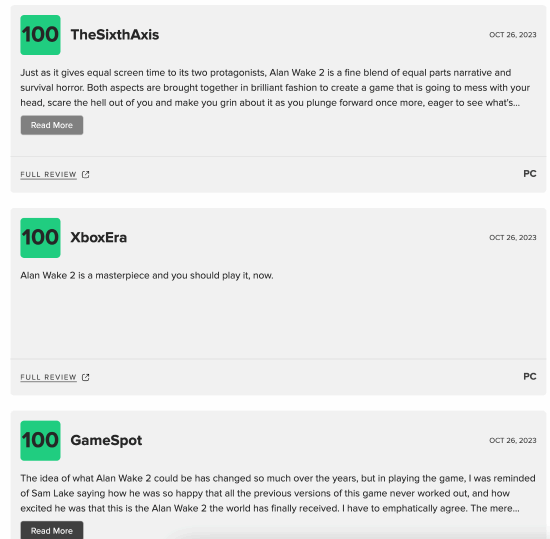
Task: Open TheSixthAxis publication name
Action: tap(115, 35)
